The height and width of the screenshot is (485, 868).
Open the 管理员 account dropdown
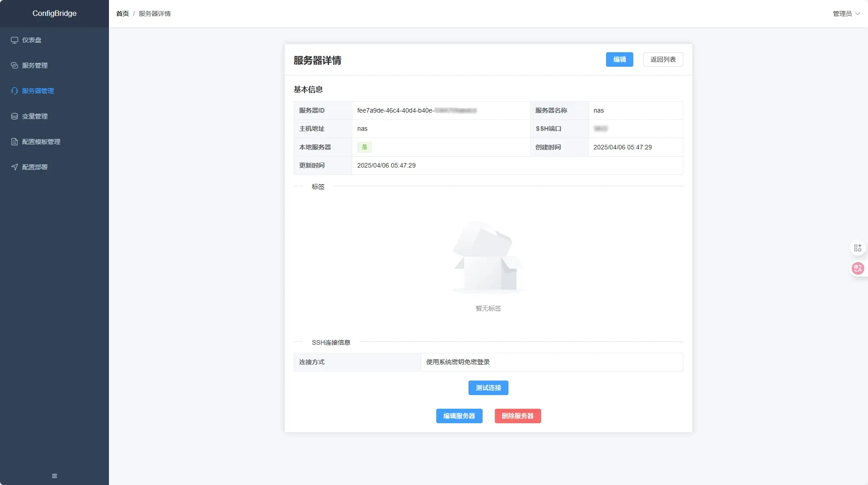pyautogui.click(x=846, y=14)
